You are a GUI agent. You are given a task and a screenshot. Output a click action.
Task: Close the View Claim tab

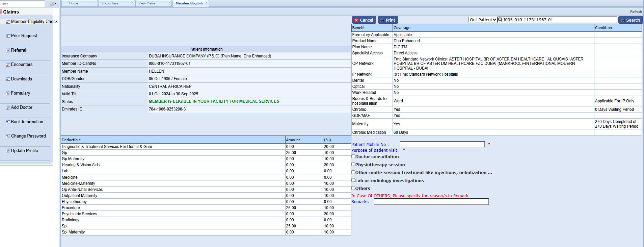pyautogui.click(x=169, y=3)
